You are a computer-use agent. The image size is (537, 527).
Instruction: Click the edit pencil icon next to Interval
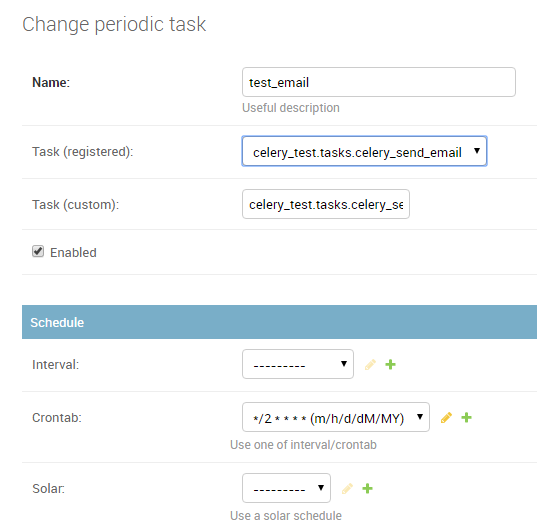pos(370,365)
